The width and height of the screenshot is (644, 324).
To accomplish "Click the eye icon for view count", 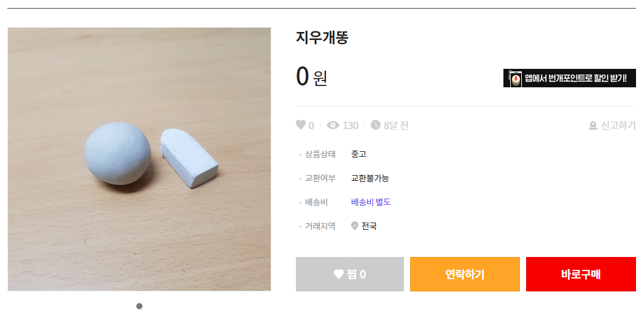I will click(333, 125).
